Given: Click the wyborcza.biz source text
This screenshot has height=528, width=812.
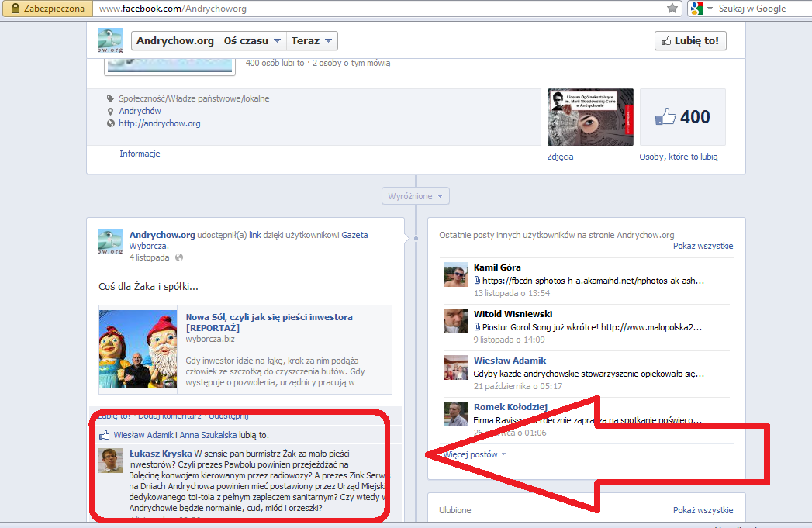Looking at the screenshot, I should [210, 339].
